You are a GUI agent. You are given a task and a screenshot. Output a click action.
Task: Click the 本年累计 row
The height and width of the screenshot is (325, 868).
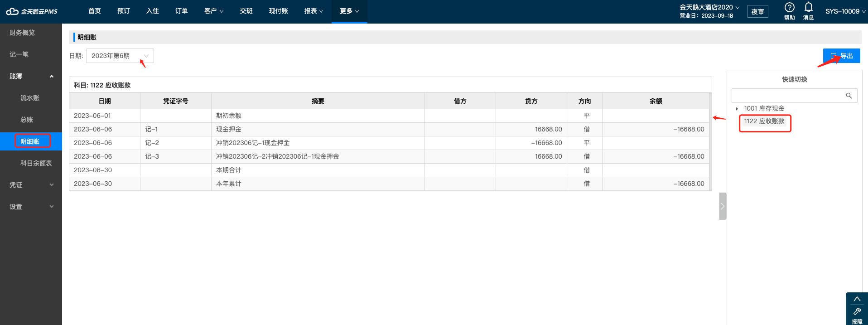[x=389, y=184]
